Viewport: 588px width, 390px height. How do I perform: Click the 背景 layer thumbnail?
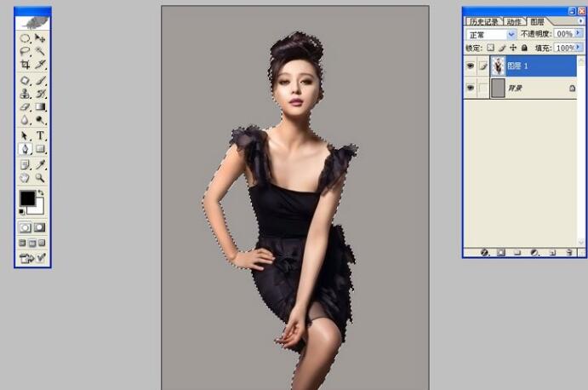coord(498,88)
